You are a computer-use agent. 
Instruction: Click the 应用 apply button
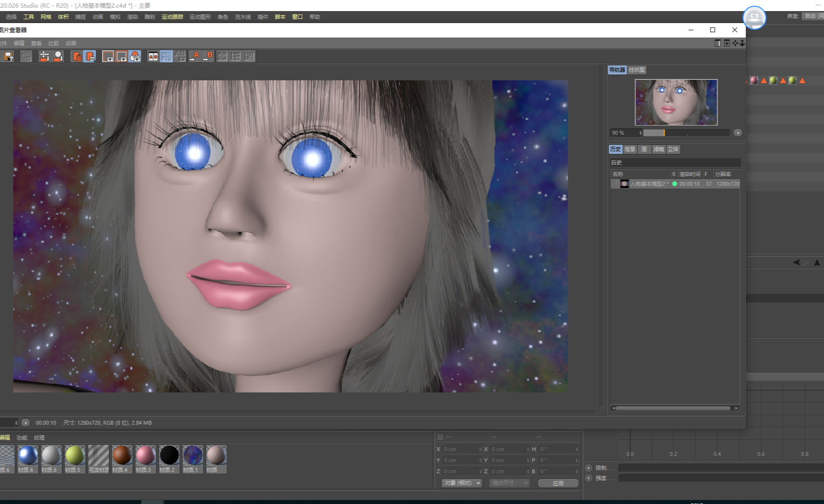[558, 483]
